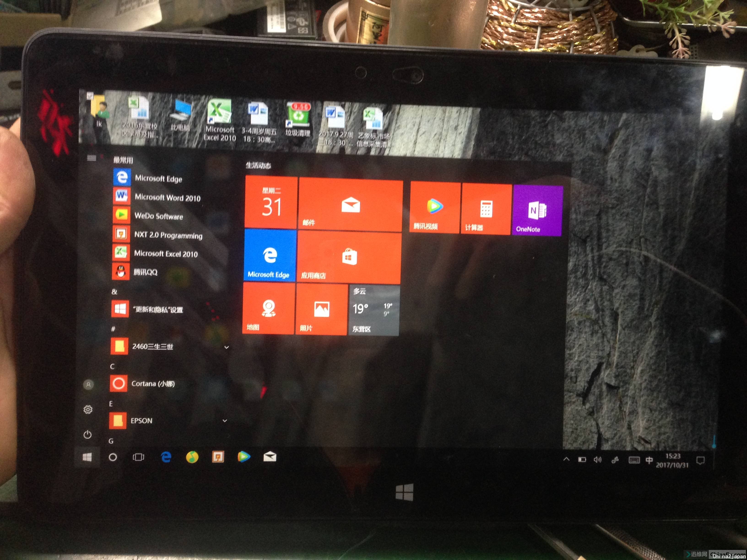Click the letter E list header

[111, 404]
